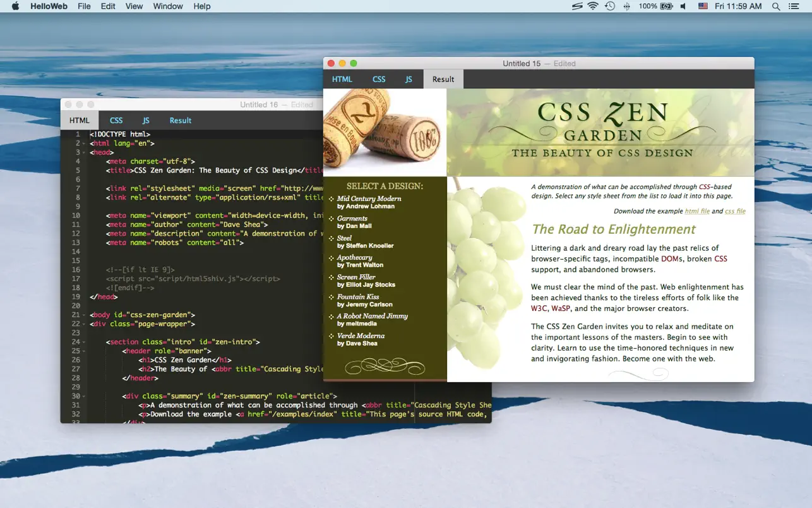Click the Wi-Fi status icon
Image resolution: width=812 pixels, height=508 pixels.
coord(592,6)
